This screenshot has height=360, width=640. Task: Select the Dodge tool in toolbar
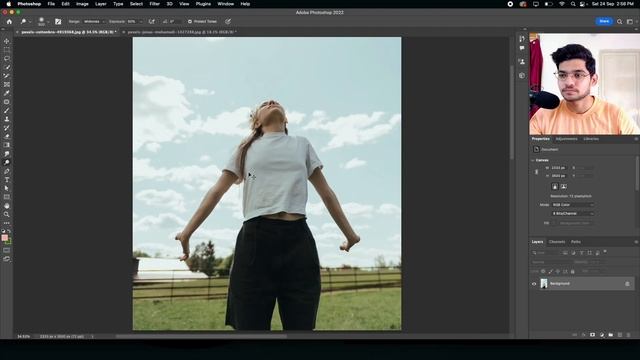[x=7, y=162]
